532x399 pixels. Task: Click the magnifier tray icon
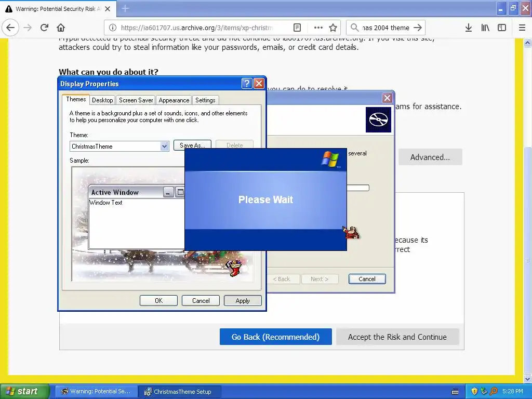coord(494,391)
